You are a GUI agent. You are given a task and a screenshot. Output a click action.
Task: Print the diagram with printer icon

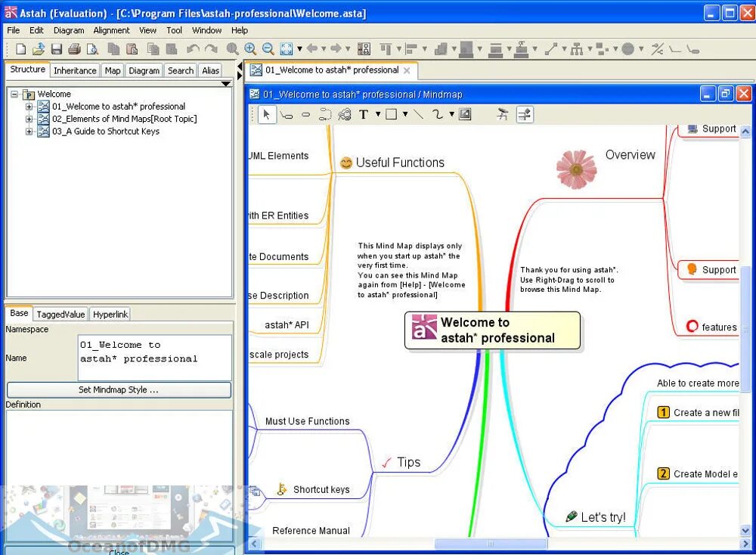coord(74,48)
